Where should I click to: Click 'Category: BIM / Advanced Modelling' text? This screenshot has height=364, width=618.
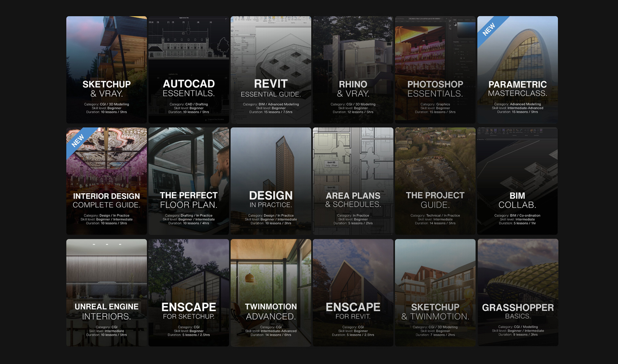(271, 104)
